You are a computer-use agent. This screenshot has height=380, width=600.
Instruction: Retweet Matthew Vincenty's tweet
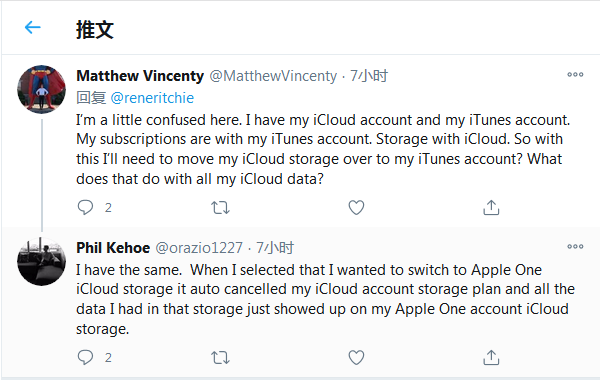pyautogui.click(x=220, y=208)
